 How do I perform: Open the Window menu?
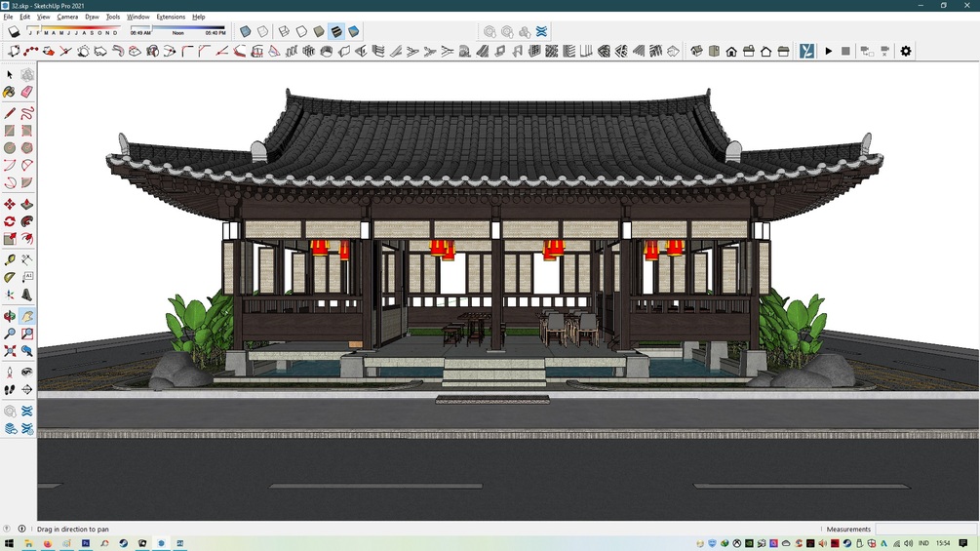tap(138, 17)
